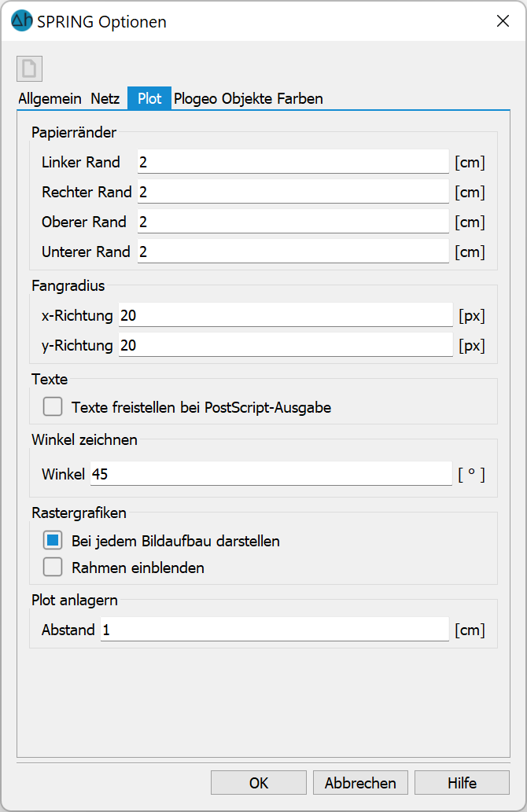Image resolution: width=527 pixels, height=812 pixels.
Task: Click the Winkel angle input field
Action: coord(271,474)
